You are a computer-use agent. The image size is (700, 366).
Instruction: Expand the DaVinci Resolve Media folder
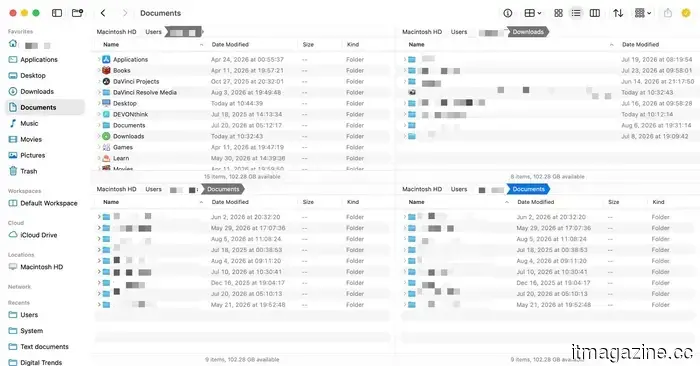pyautogui.click(x=99, y=92)
